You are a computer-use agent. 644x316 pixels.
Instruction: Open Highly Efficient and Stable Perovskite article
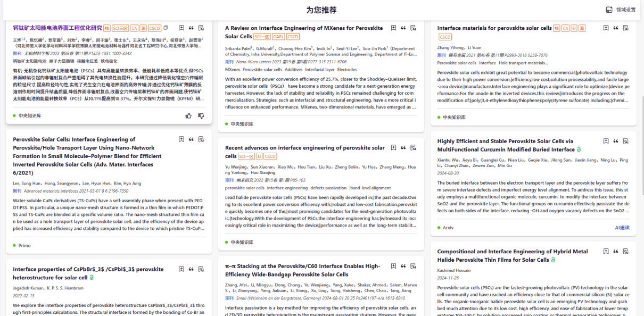(506, 145)
